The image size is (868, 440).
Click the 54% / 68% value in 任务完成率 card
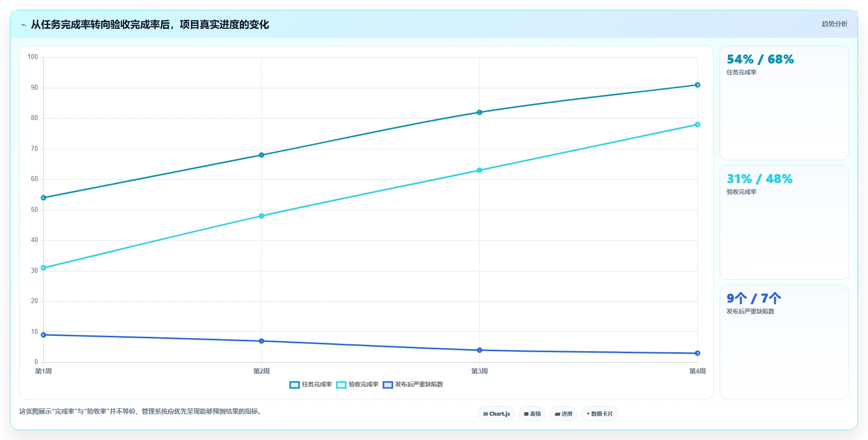(760, 60)
